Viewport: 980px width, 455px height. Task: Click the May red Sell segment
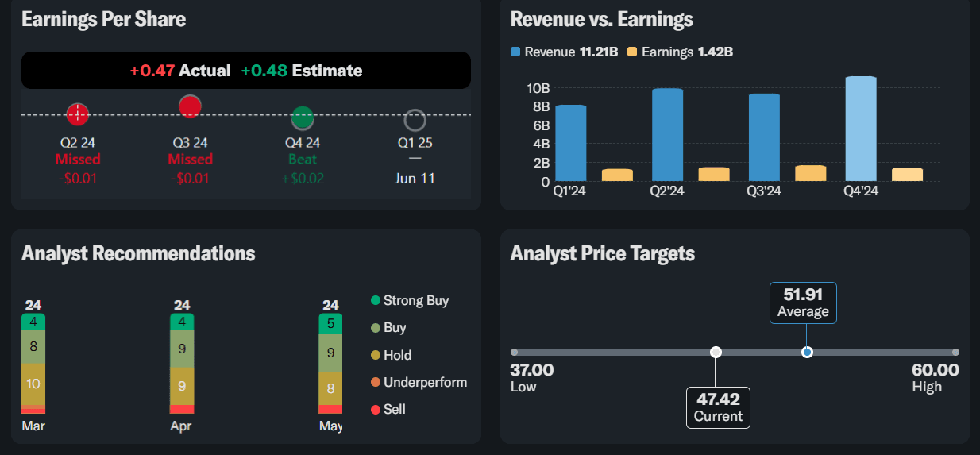pos(330,409)
